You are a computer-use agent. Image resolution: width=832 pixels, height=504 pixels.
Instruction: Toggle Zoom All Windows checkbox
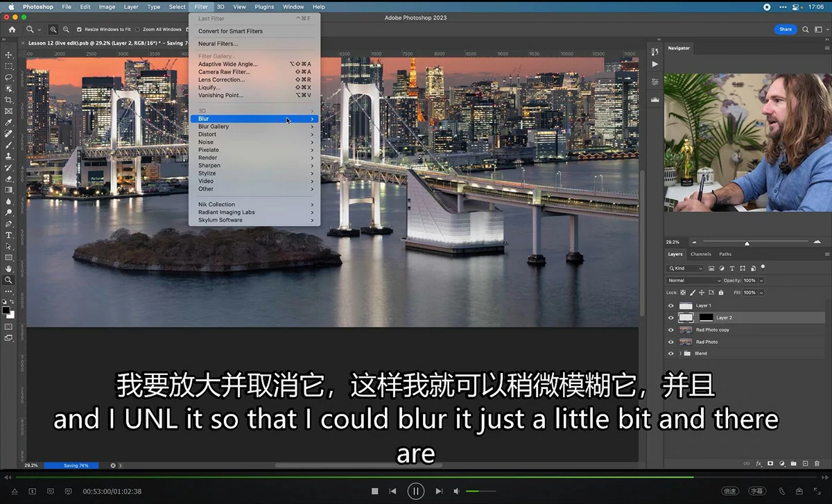(x=137, y=30)
